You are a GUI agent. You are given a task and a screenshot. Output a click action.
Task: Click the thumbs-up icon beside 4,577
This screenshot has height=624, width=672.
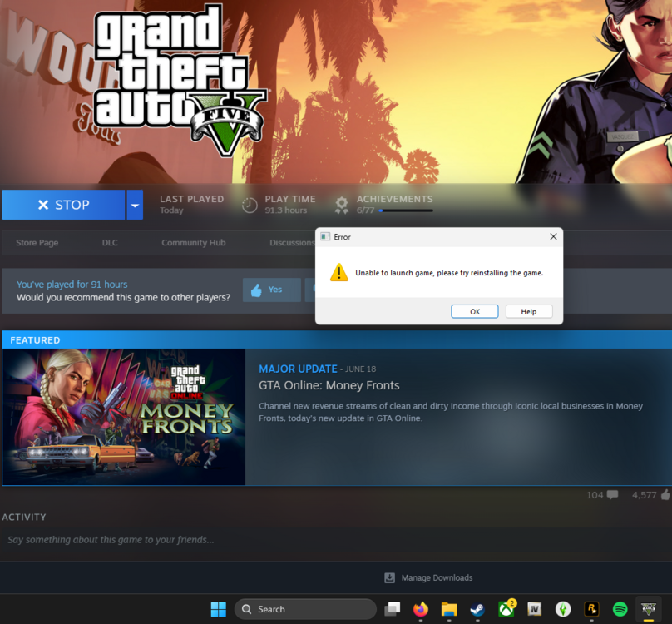coord(665,494)
